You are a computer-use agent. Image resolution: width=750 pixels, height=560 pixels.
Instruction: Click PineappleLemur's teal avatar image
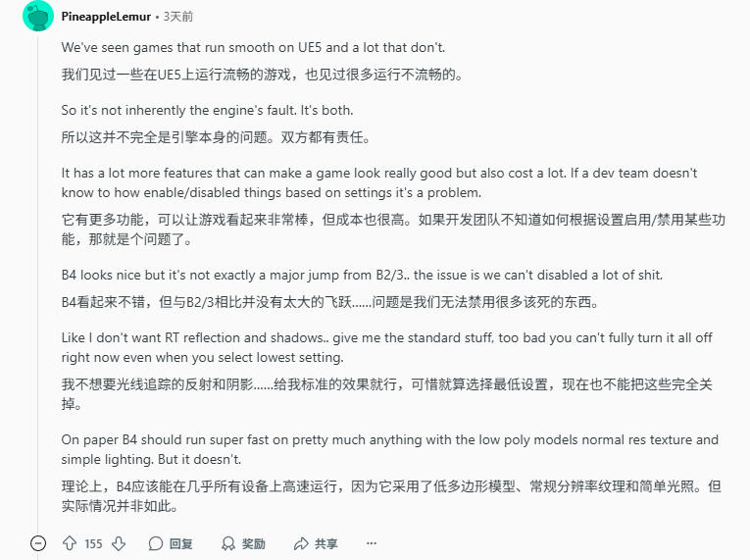pyautogui.click(x=38, y=17)
